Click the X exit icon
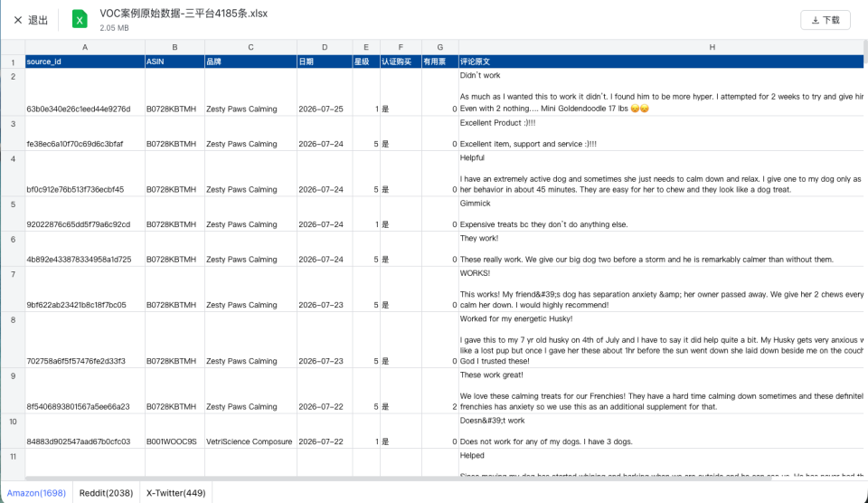The height and width of the screenshot is (503, 868). pos(18,21)
